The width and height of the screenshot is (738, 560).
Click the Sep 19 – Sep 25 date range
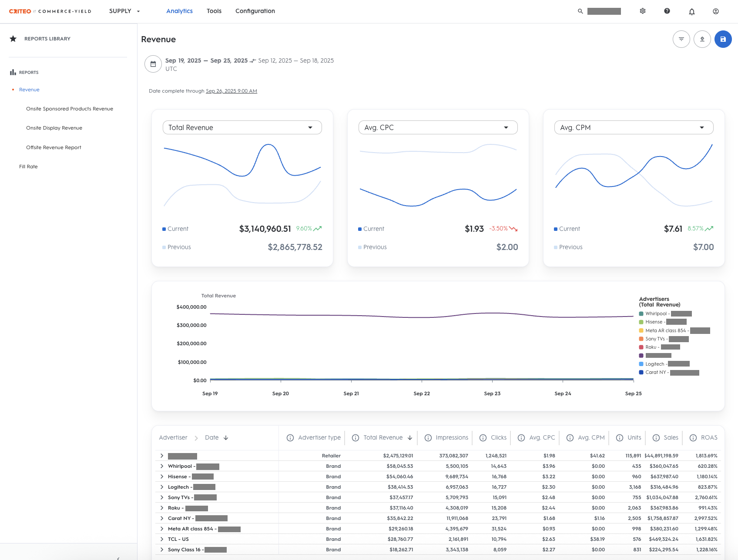[207, 60]
